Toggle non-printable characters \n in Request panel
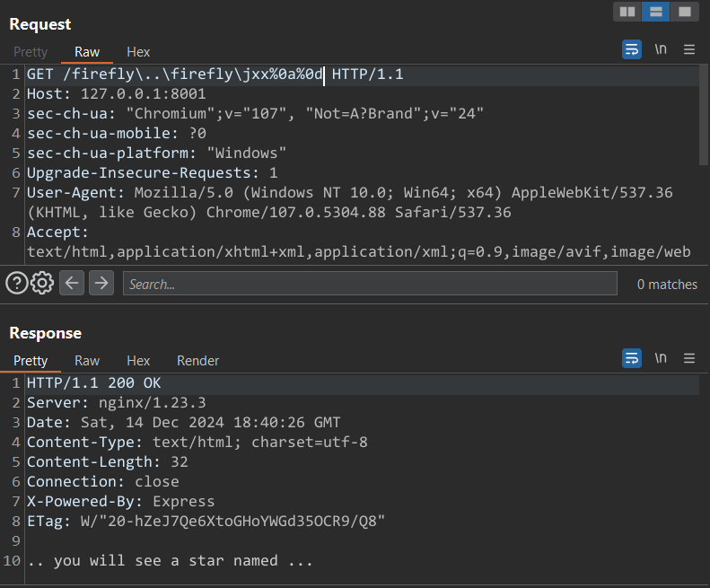The image size is (710, 588). [661, 49]
